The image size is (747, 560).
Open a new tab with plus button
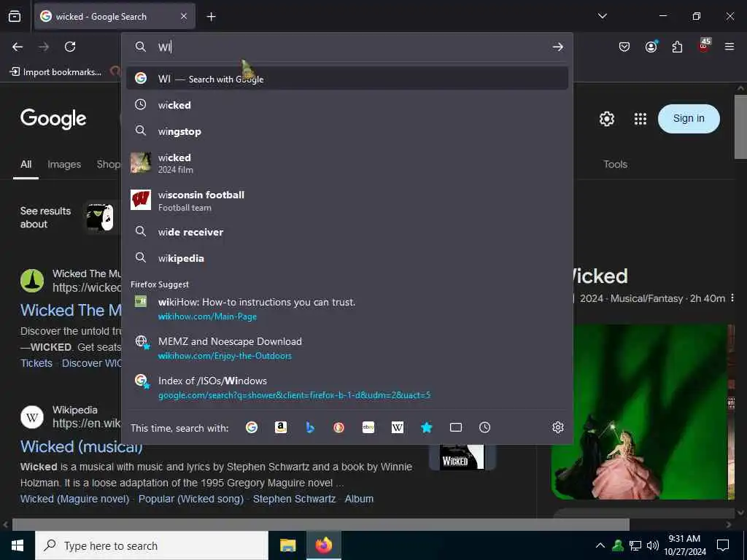click(211, 17)
